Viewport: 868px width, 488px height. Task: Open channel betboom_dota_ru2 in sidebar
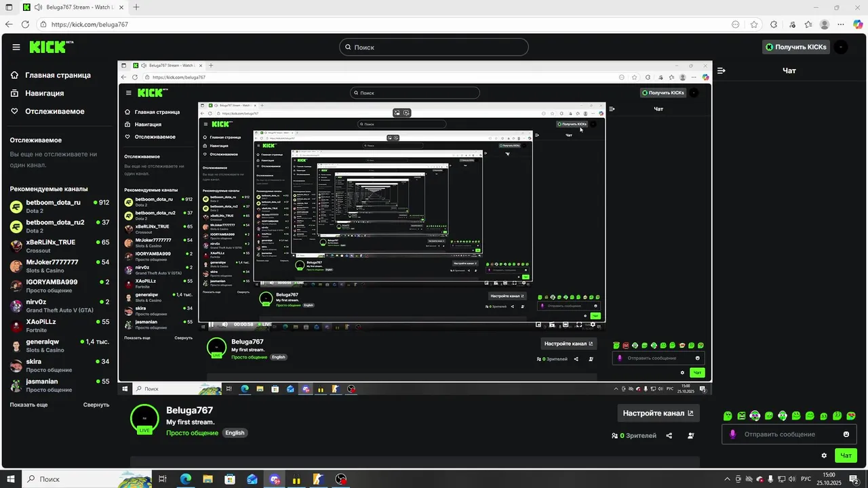point(60,226)
